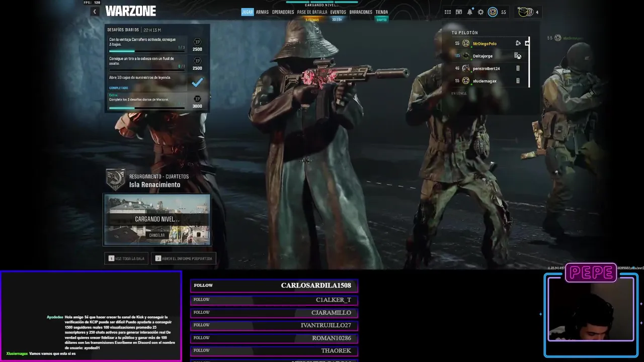644x362 pixels.
Task: Open the settings gear icon
Action: coord(480,12)
